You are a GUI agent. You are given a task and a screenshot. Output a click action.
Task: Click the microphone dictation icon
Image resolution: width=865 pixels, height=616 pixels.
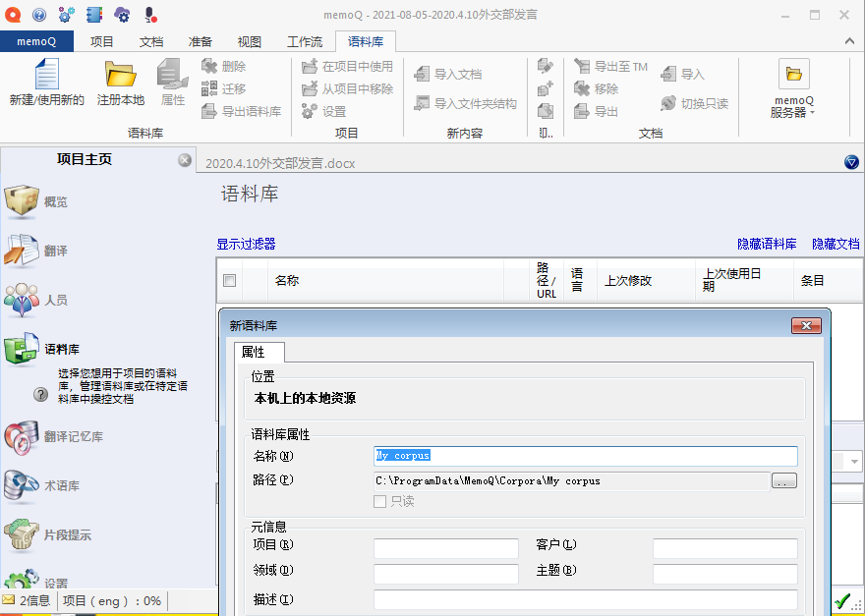point(150,15)
